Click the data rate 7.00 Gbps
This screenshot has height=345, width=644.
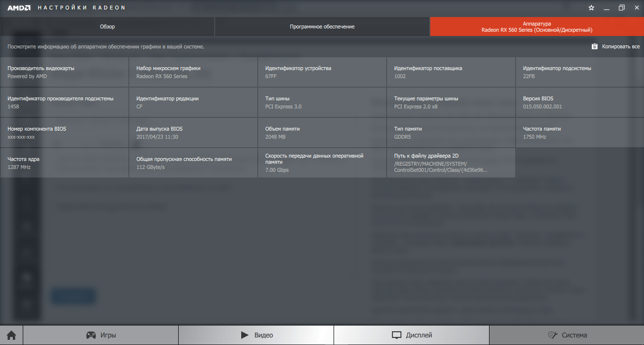[x=277, y=170]
